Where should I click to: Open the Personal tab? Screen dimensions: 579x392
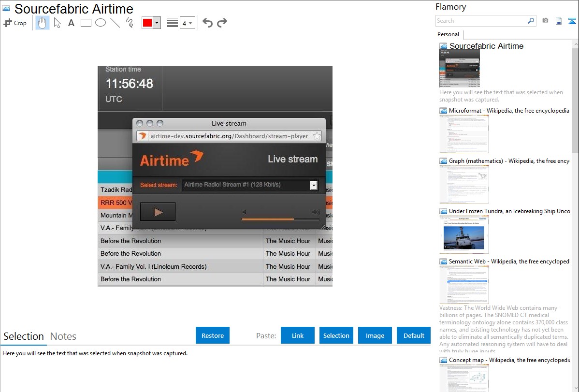click(448, 34)
